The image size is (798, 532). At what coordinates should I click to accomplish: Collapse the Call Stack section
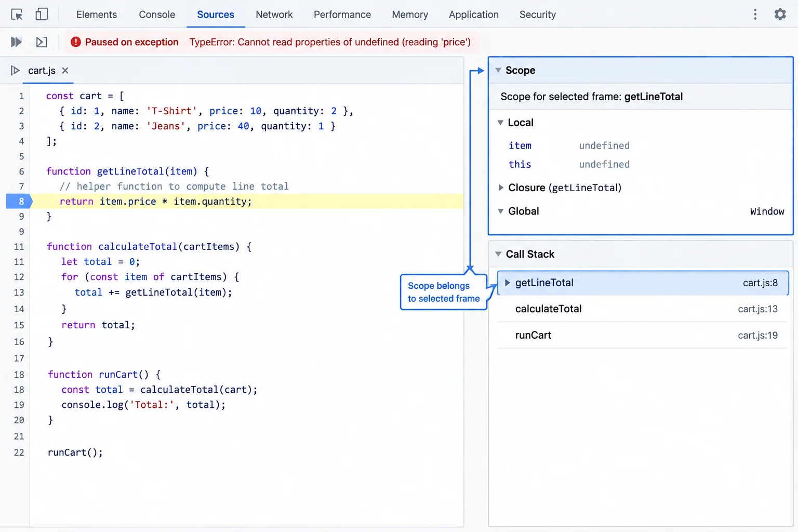(x=498, y=254)
